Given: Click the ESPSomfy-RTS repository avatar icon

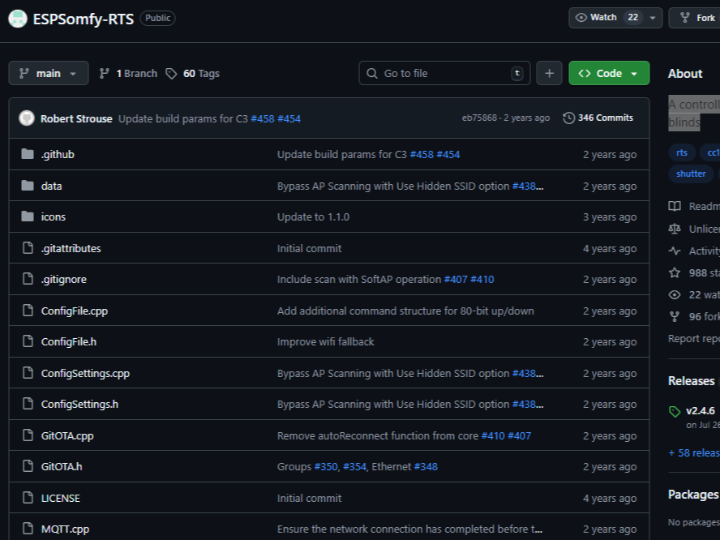Looking at the screenshot, I should click(17, 18).
